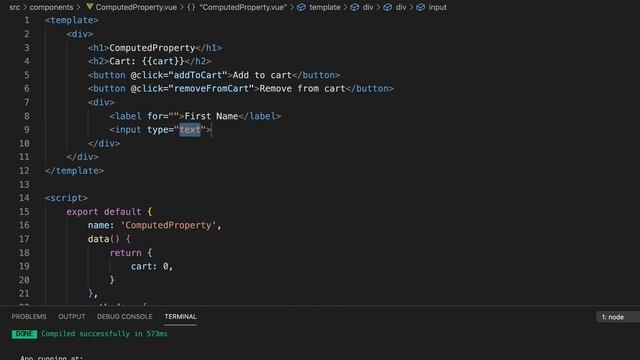Viewport: 640px width, 360px height.
Task: Switch to the PROBLEMS panel tab
Action: [29, 316]
